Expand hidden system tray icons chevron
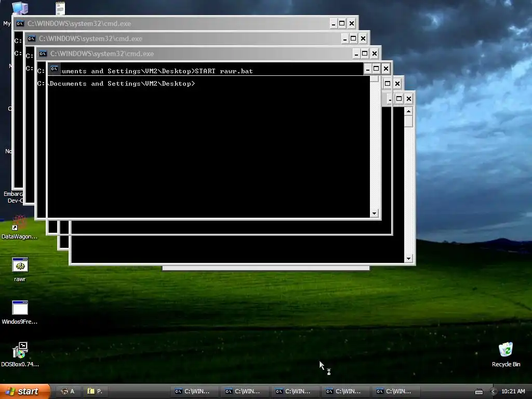Viewport: 532px width, 399px height. pyautogui.click(x=494, y=391)
